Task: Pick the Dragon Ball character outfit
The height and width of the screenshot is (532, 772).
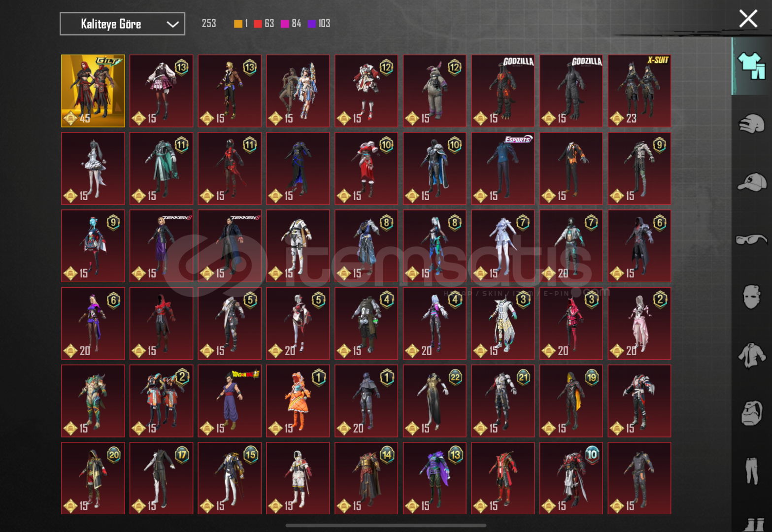Action: 230,400
